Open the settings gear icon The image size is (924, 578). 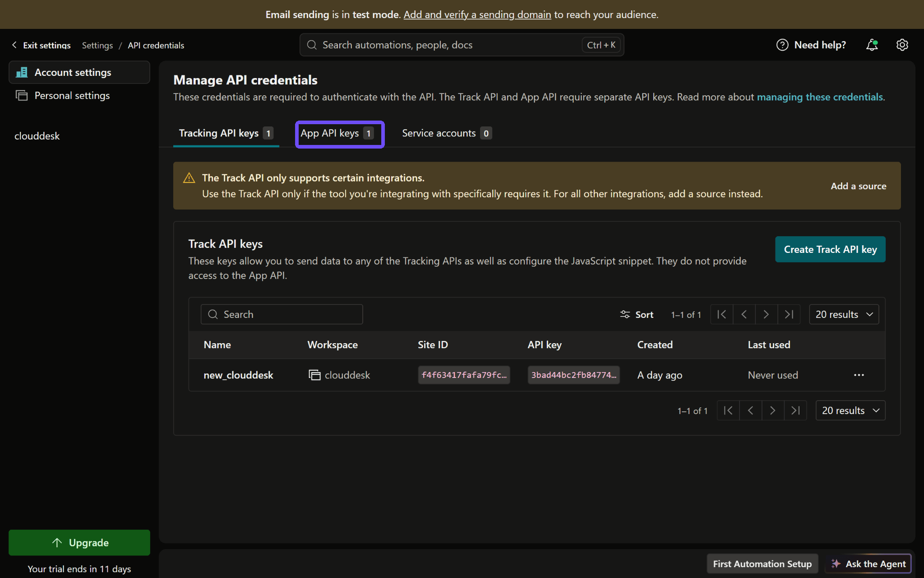[x=902, y=45]
